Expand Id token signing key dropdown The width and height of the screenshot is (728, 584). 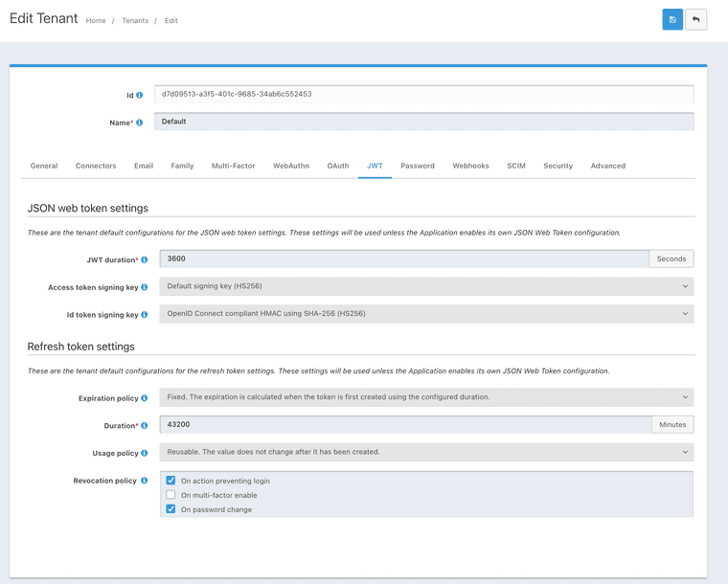pos(426,313)
